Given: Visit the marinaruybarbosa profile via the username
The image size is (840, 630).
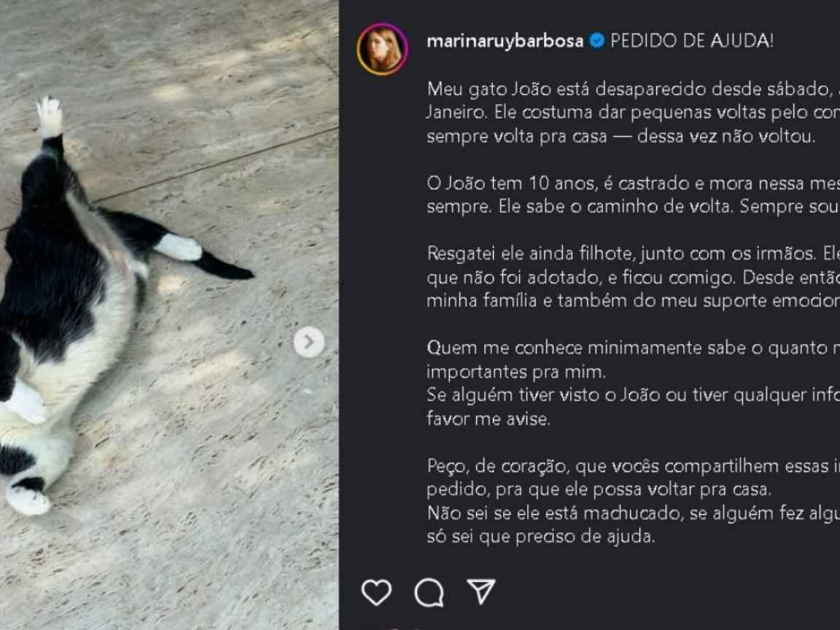Looking at the screenshot, I should tap(505, 41).
